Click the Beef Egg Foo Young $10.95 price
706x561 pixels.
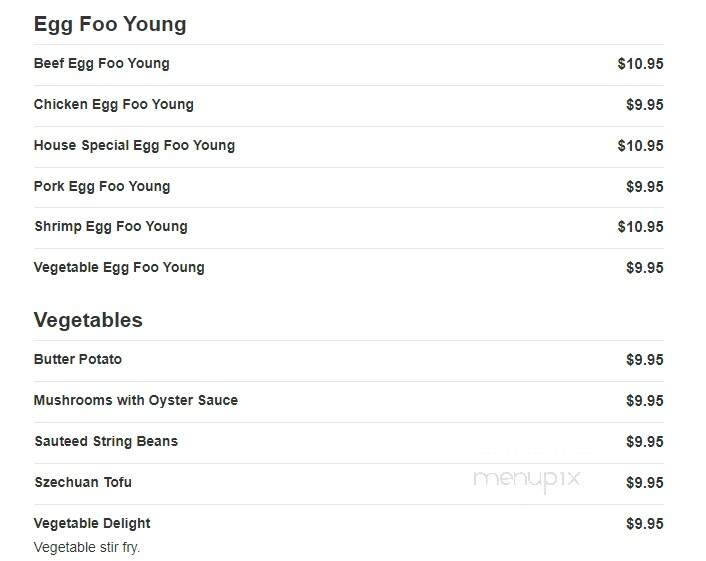640,64
